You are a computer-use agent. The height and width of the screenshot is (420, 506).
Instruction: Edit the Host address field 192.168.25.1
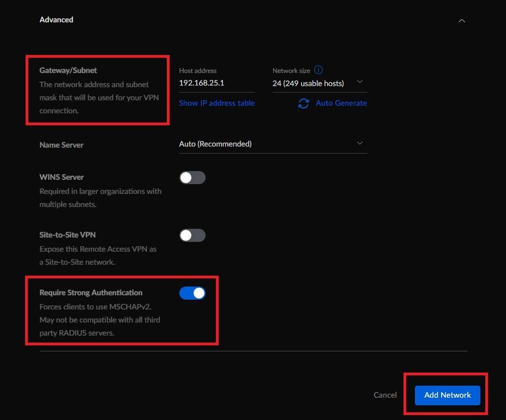[217, 83]
